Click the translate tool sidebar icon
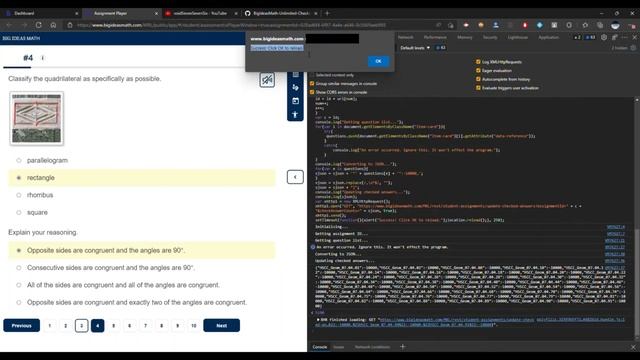This screenshot has height=360, width=640. pos(295,87)
